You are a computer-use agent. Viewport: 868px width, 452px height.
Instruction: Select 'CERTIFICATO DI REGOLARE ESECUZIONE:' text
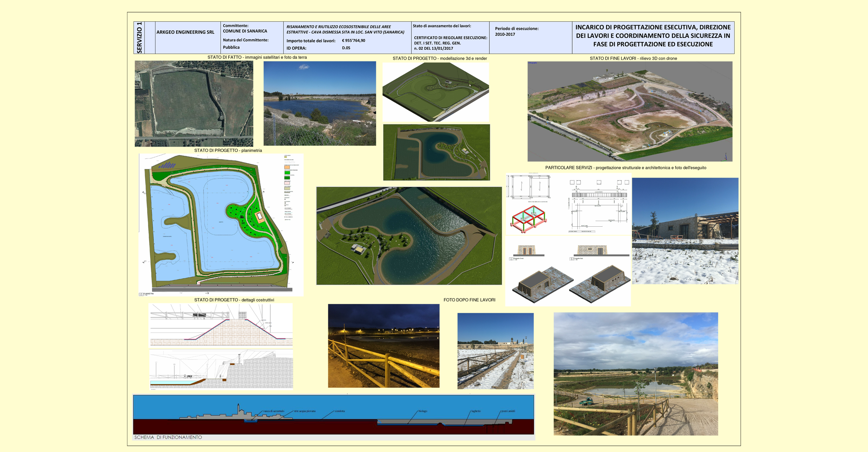coord(450,38)
